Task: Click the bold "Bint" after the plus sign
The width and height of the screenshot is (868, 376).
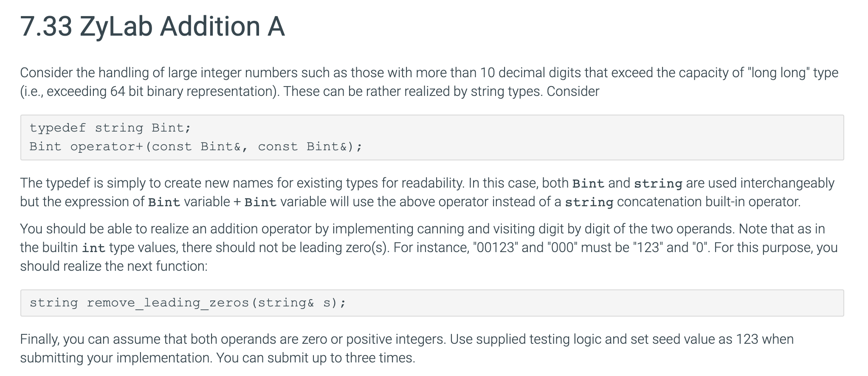Action: click(x=261, y=202)
